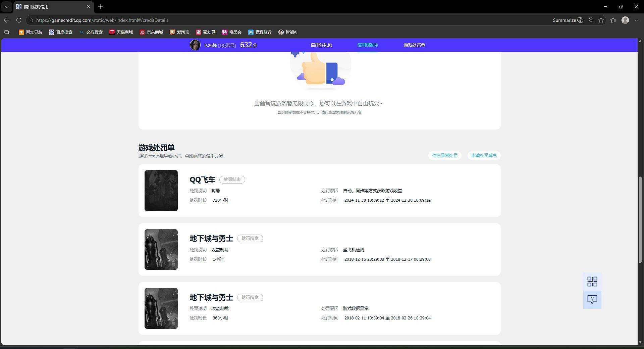The height and width of the screenshot is (349, 644).
Task: Open the zoom magnifier icon
Action: (x=592, y=20)
